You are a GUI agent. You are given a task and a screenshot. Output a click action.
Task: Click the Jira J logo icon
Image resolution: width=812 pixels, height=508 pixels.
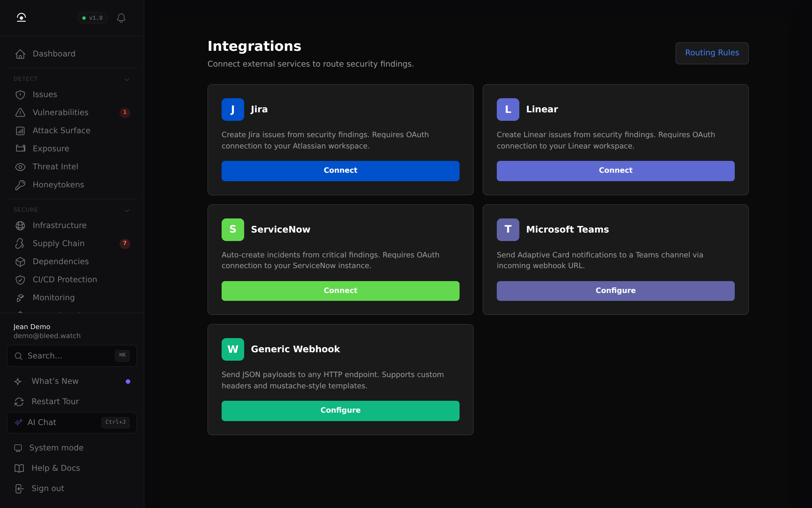(233, 110)
